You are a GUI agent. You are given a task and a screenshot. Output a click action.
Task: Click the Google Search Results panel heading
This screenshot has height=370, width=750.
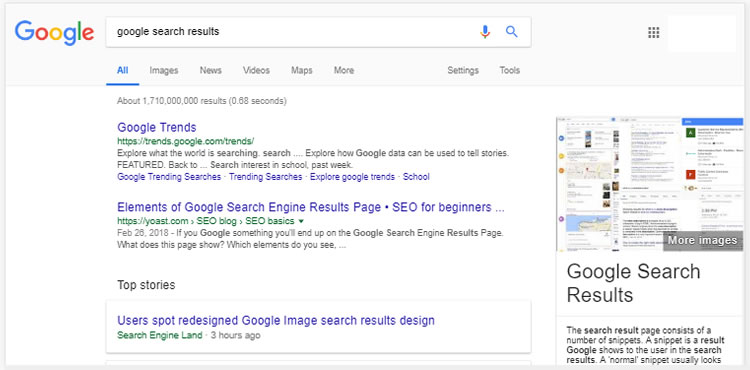(x=633, y=283)
